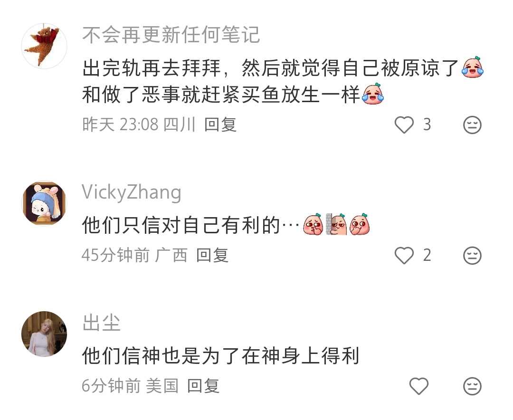The image size is (513, 420).
Task: Open username VickyZhang
Action: (132, 192)
